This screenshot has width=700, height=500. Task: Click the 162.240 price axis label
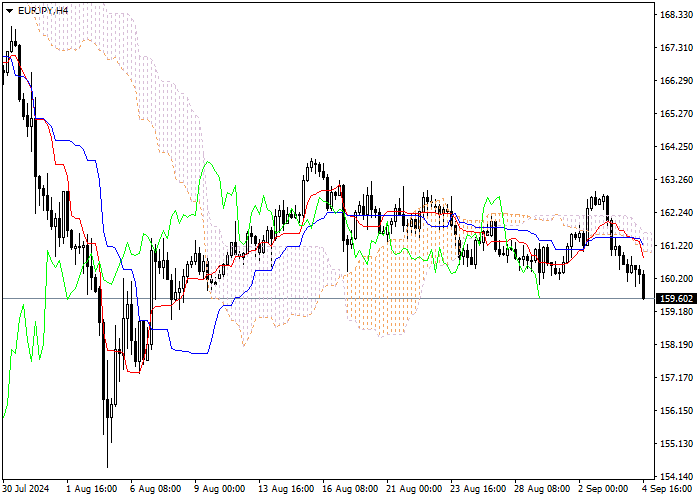click(676, 213)
